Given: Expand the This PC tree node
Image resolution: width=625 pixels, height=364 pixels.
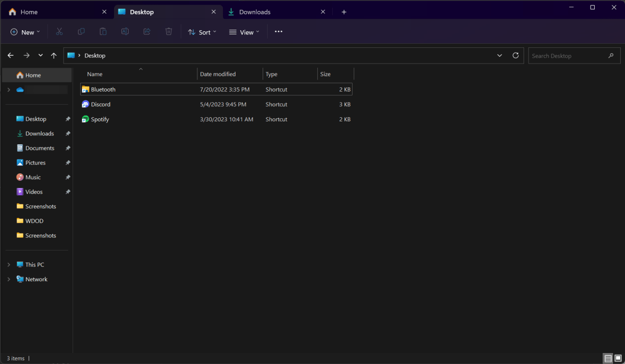Looking at the screenshot, I should 9,265.
